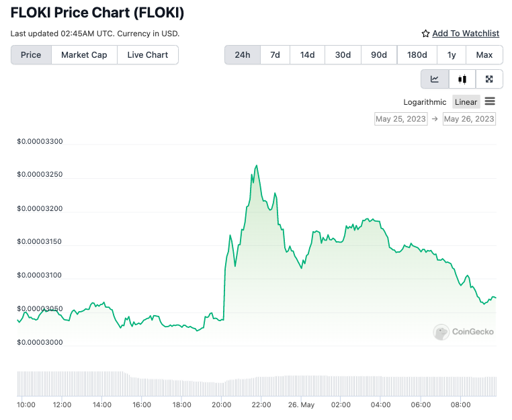
Task: Click the 22:00 time axis label
Action: point(261,405)
